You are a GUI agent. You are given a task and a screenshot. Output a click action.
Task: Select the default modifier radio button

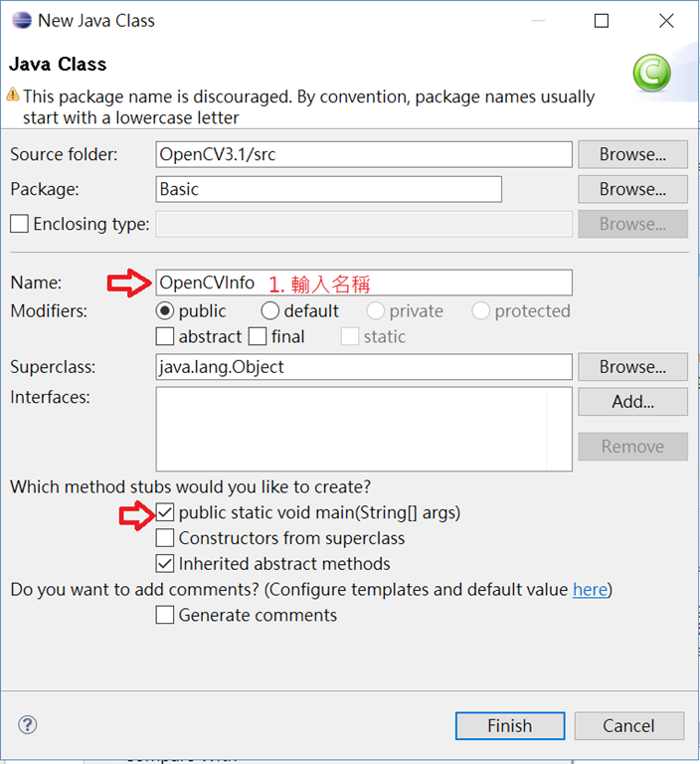point(269,310)
